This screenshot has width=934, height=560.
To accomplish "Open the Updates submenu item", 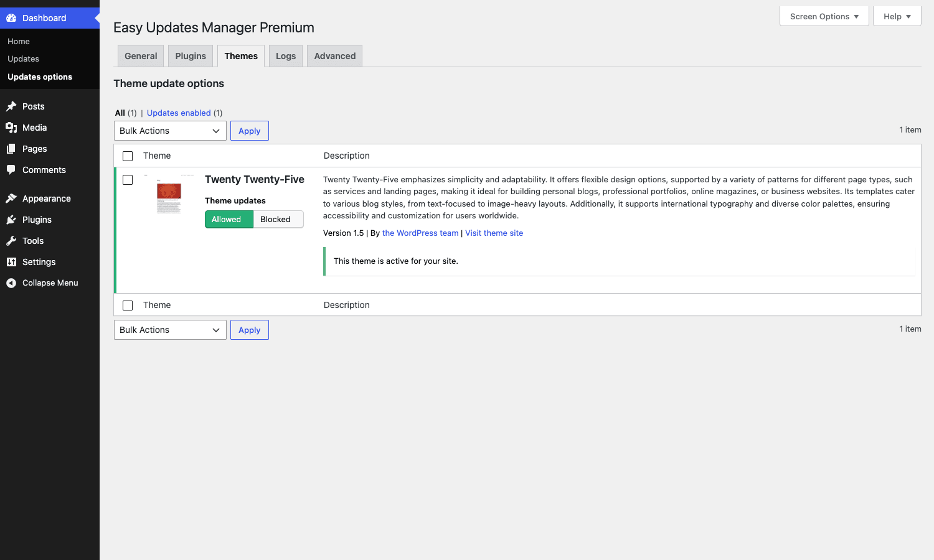I will coord(23,58).
